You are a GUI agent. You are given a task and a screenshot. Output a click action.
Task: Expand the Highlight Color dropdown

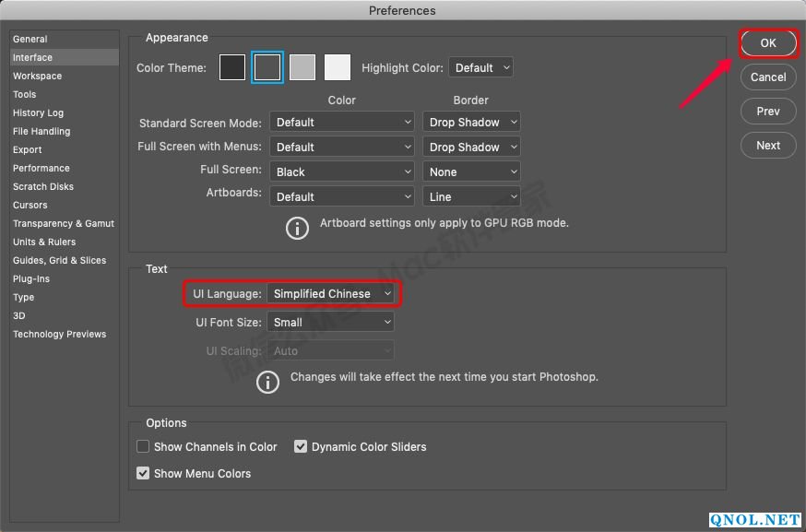(x=480, y=67)
